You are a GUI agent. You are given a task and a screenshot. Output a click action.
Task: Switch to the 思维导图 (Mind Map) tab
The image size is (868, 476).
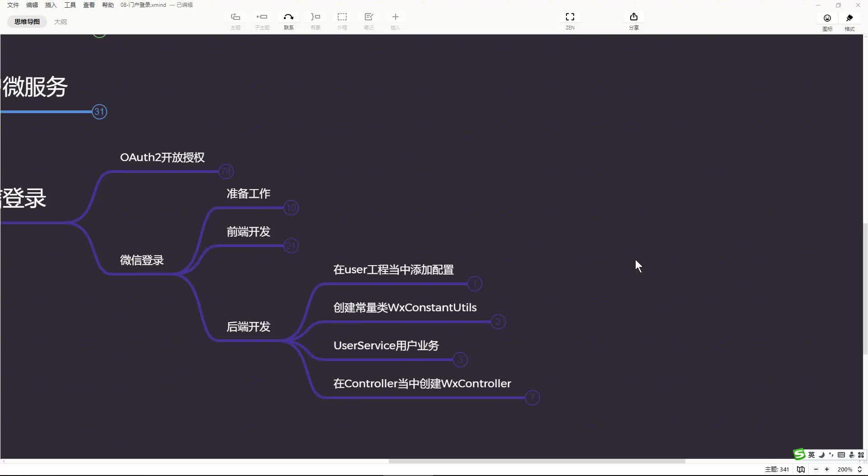pos(27,22)
